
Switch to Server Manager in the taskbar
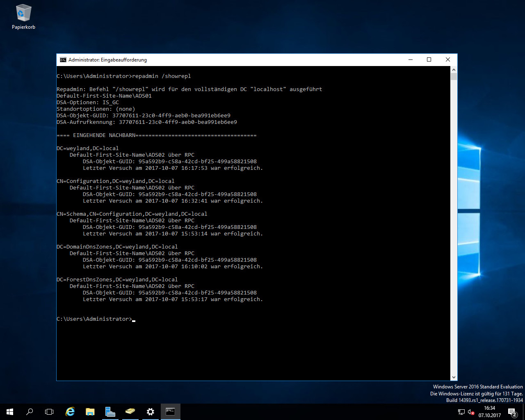110,412
